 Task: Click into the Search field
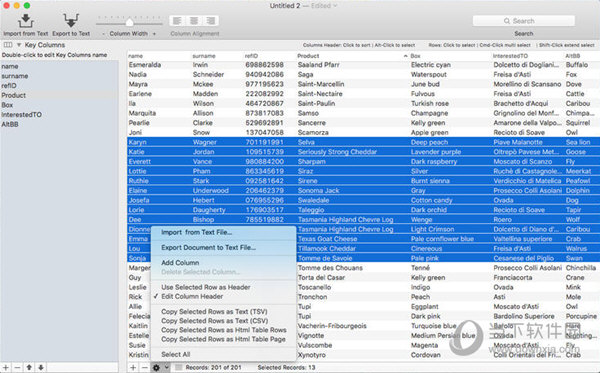[523, 21]
